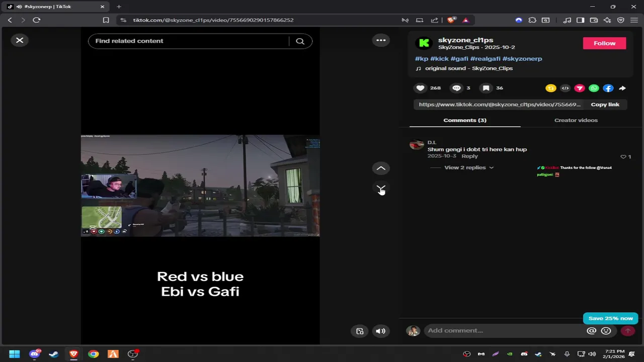Click the comment bubble icon
Screen dimensions: 644x362
tap(456, 88)
